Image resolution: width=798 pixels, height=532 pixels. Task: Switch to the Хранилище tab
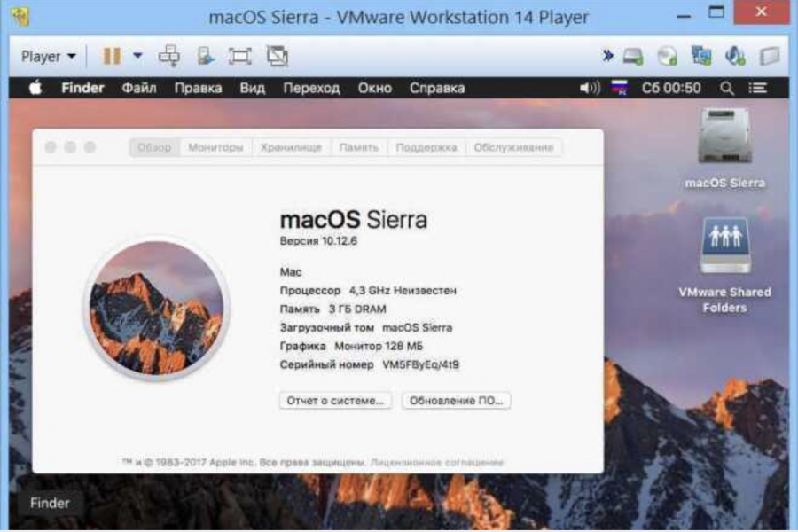[x=291, y=148]
